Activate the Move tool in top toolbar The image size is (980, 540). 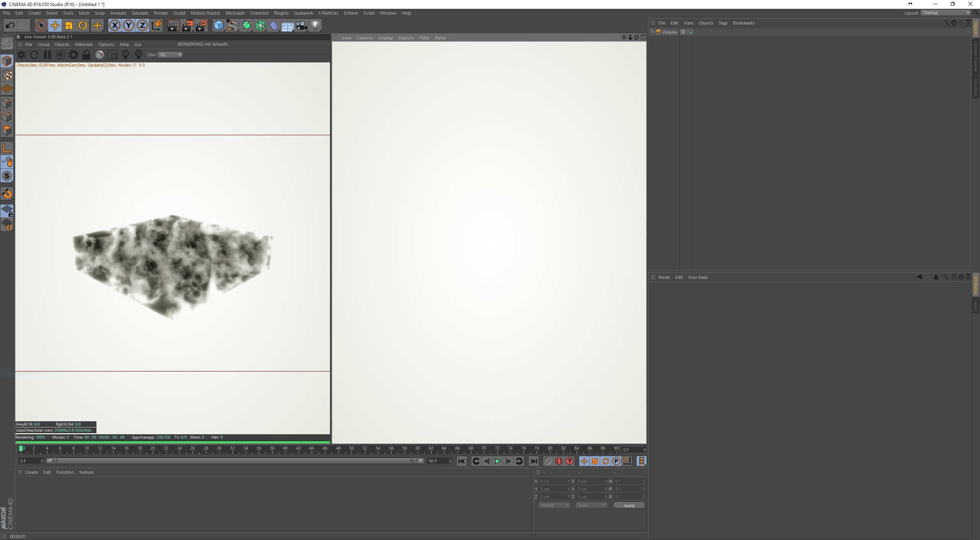(55, 26)
